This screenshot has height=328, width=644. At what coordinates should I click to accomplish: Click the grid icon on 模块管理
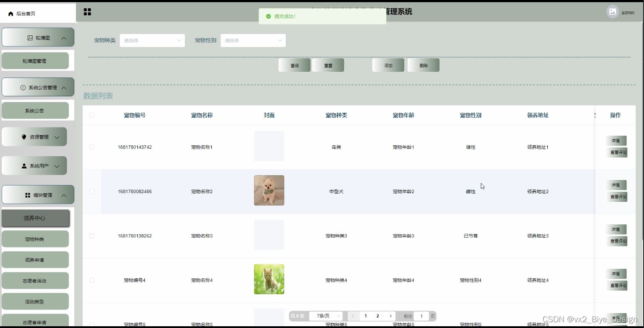coord(28,195)
